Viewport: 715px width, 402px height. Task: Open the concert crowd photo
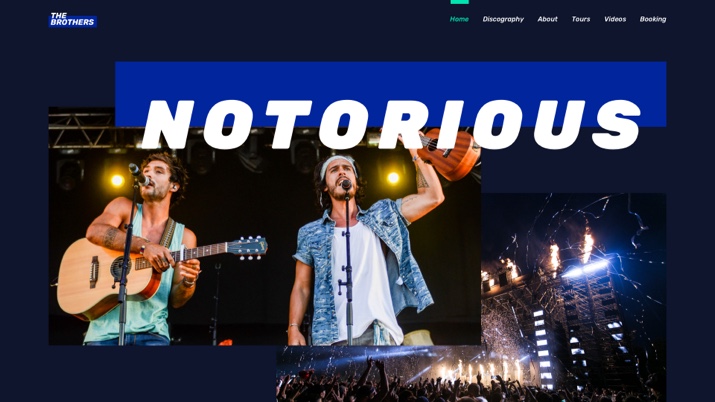tap(378, 374)
